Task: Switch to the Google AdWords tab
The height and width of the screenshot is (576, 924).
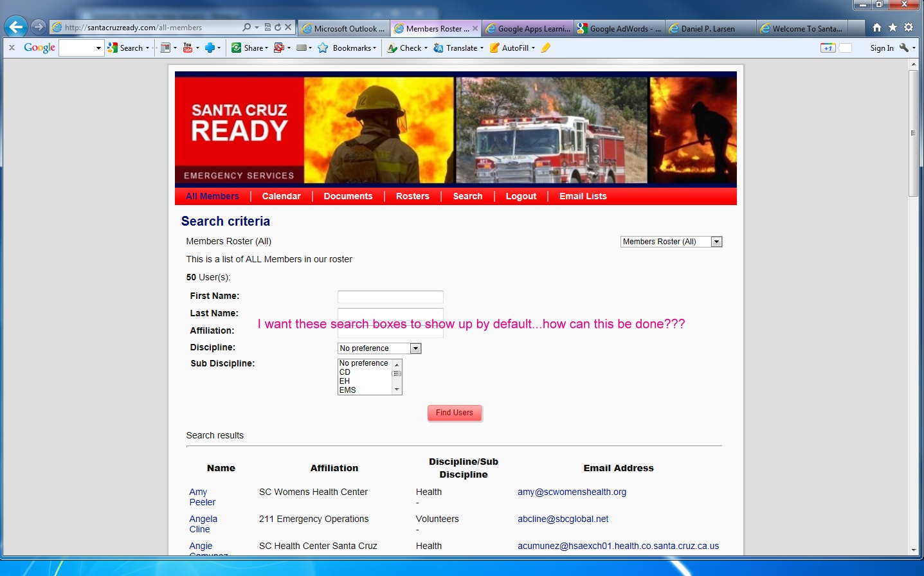Action: click(x=619, y=28)
